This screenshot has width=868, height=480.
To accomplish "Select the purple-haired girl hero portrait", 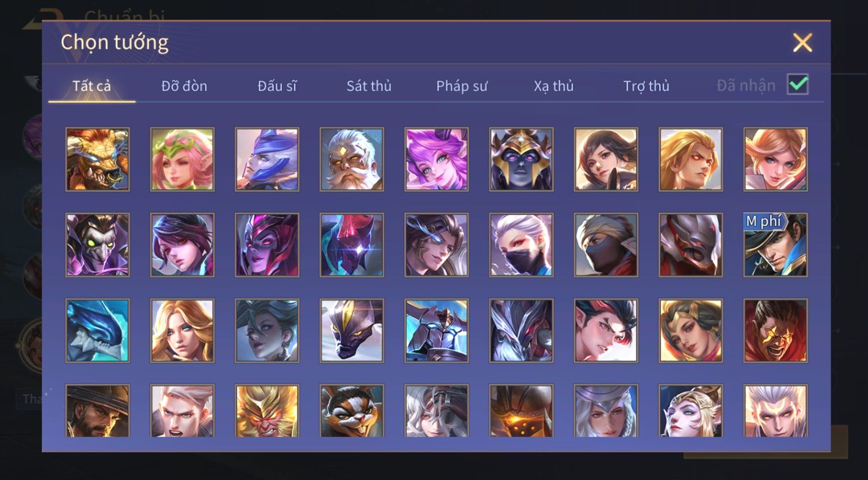I will pyautogui.click(x=436, y=159).
